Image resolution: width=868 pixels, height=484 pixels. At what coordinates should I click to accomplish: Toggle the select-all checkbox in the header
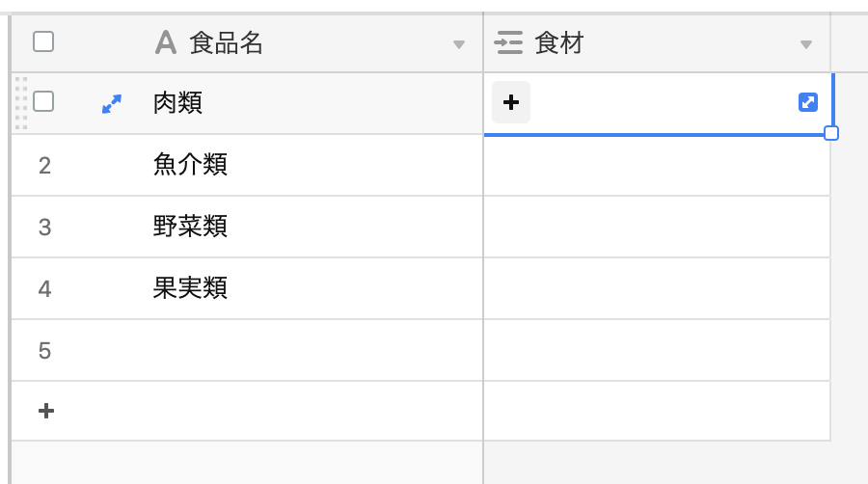43,41
